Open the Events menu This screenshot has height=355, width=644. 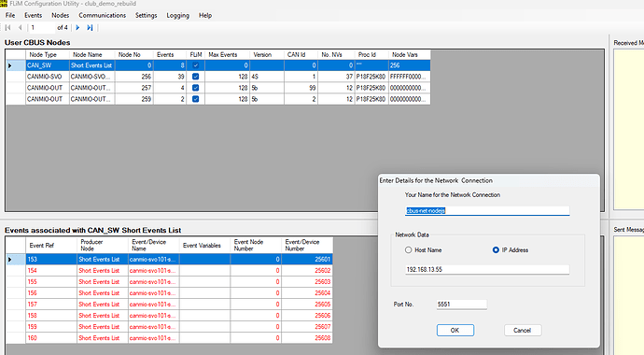(x=33, y=15)
